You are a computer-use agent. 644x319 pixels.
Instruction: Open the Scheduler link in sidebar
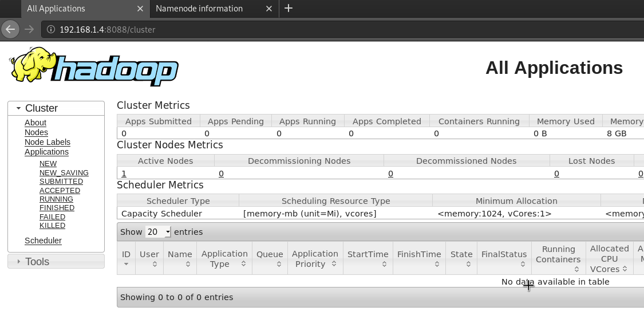(x=43, y=241)
